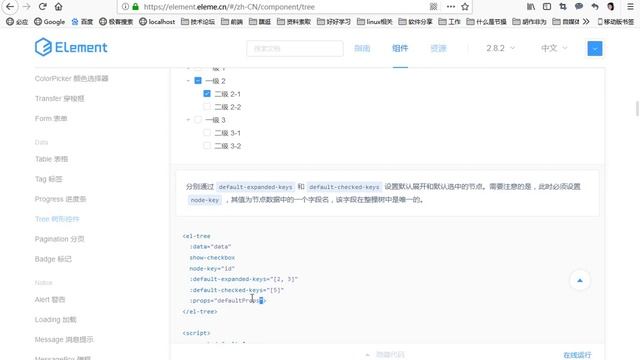Open page actions three-dot menu

tap(451, 7)
